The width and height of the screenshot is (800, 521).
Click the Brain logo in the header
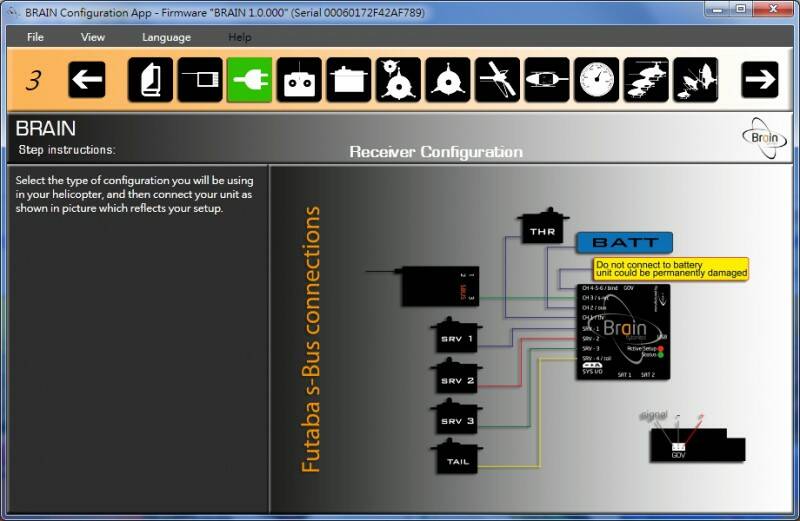coord(764,137)
